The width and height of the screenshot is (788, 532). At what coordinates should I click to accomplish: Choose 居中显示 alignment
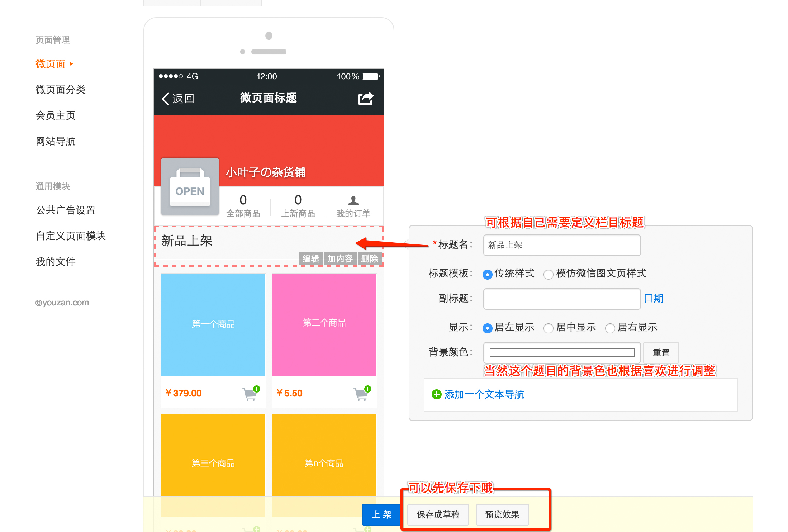[548, 328]
